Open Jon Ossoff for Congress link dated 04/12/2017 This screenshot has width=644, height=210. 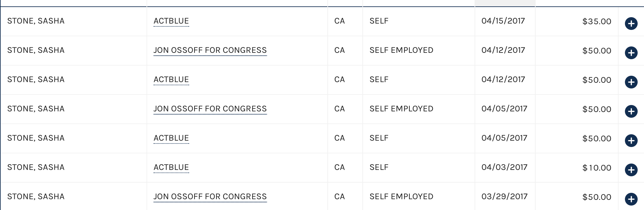pos(210,50)
